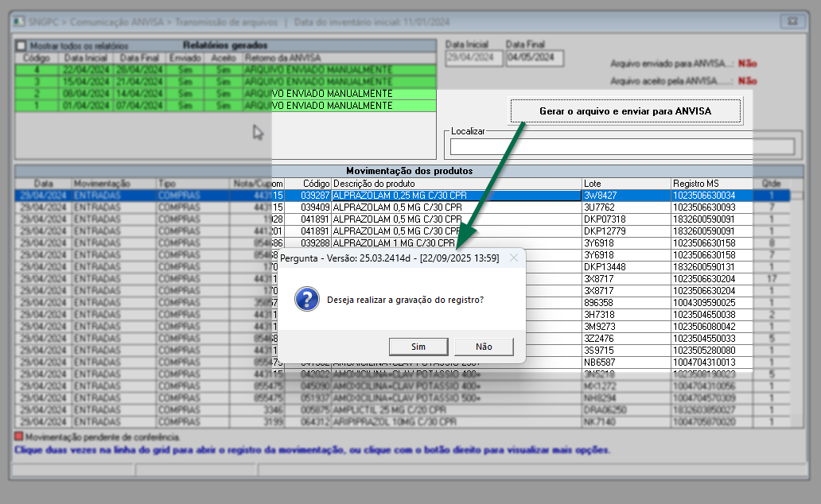The image size is (821, 504).
Task: Decline the save by clicking Não
Action: click(484, 347)
